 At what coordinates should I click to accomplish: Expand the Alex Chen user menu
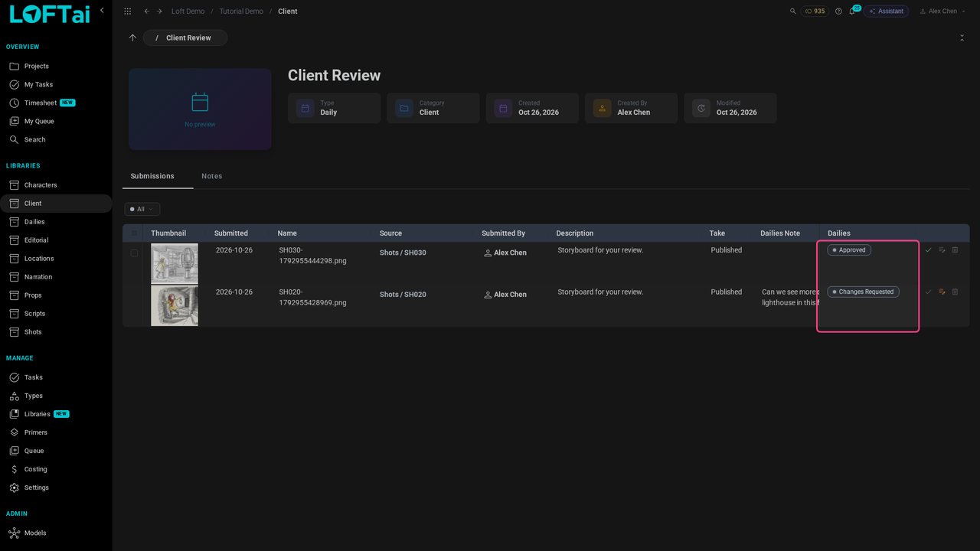[x=942, y=11]
